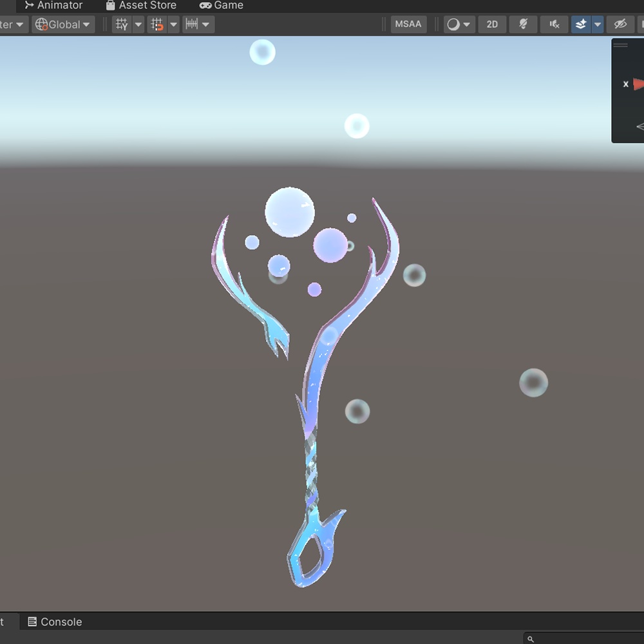The width and height of the screenshot is (644, 644).
Task: Click the search field at bottom
Action: click(x=584, y=639)
